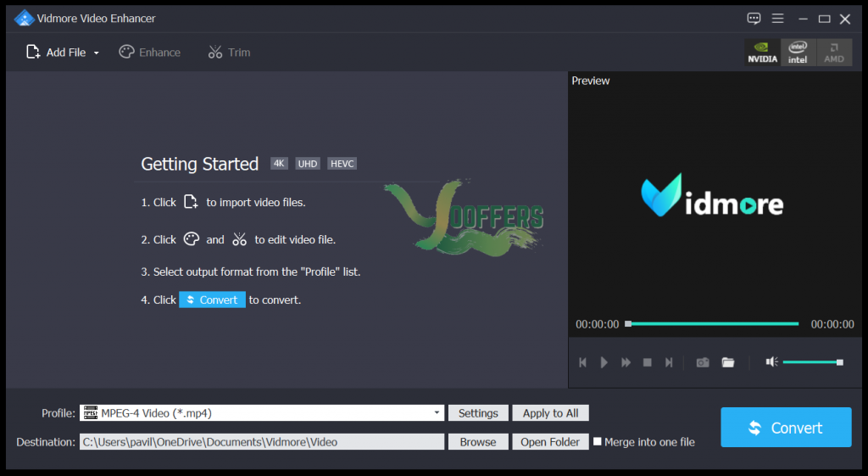Enable Merge into one file checkbox
This screenshot has width=868, height=476.
(598, 442)
